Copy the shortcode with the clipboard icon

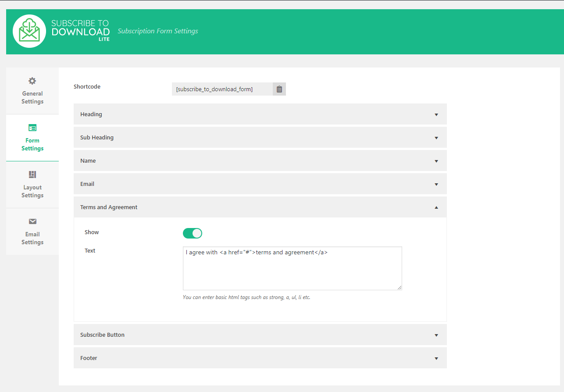279,89
